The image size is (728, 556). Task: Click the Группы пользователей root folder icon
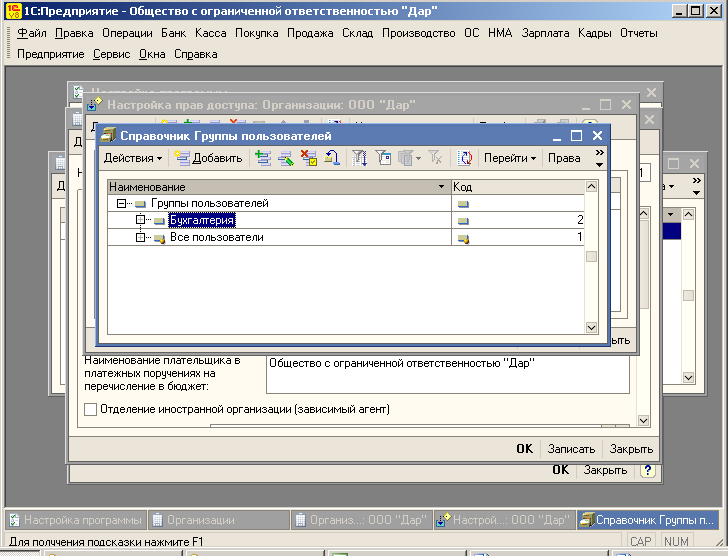tap(140, 204)
